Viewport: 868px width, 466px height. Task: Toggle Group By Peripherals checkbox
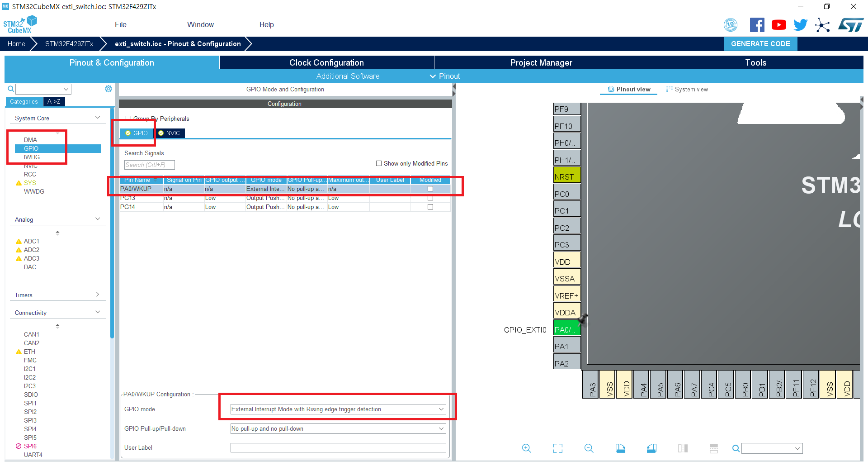[128, 119]
